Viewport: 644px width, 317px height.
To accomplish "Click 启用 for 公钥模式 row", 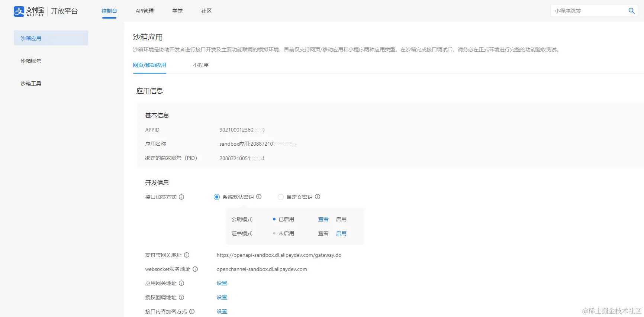I will 341,219.
